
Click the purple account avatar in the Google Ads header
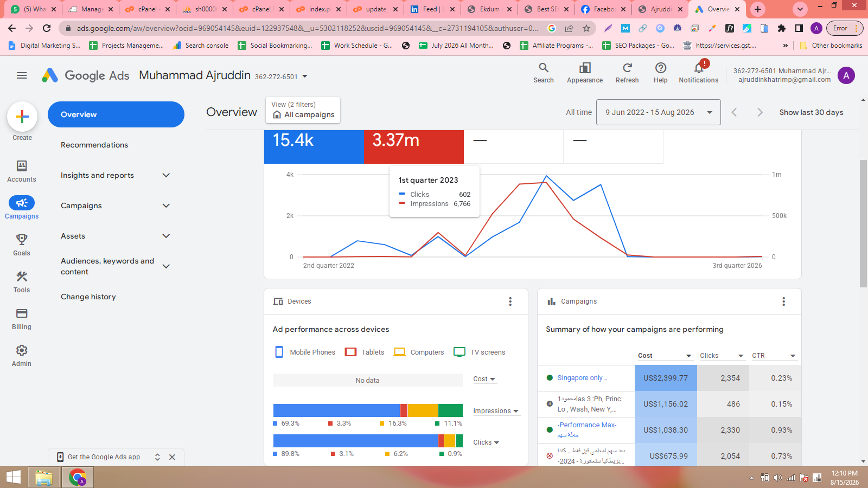846,75
